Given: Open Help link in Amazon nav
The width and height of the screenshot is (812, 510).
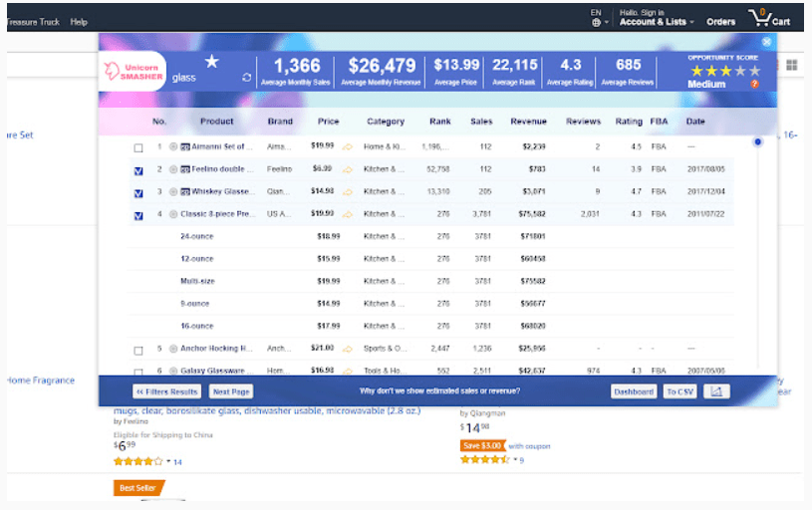Looking at the screenshot, I should coord(79,22).
